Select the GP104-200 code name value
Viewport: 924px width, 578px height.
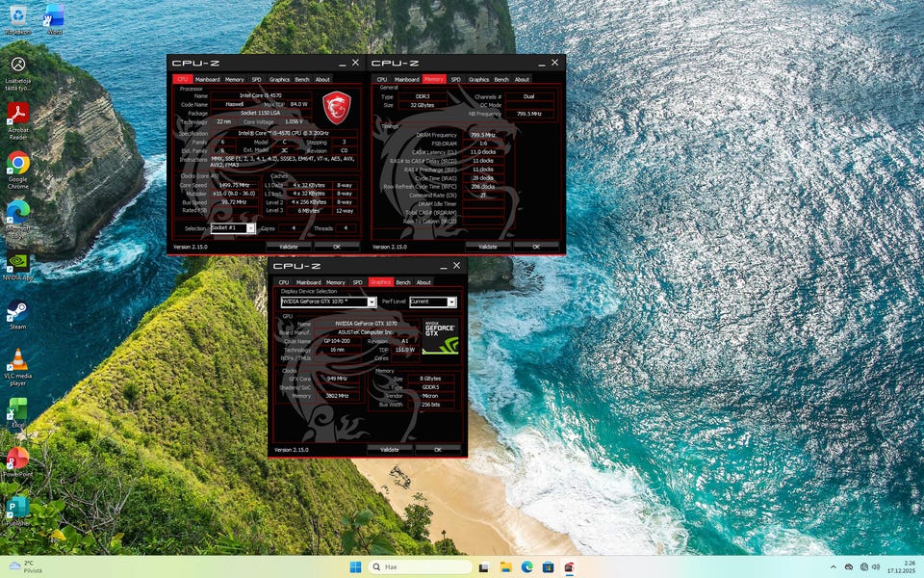[x=337, y=341]
